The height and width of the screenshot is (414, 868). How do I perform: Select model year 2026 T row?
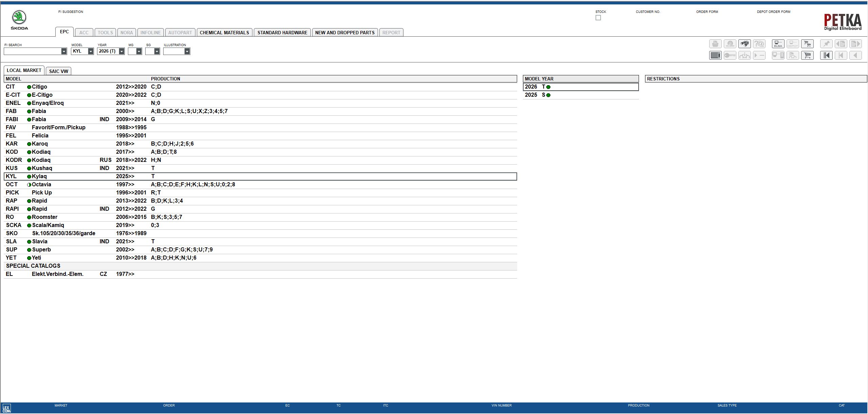[581, 87]
